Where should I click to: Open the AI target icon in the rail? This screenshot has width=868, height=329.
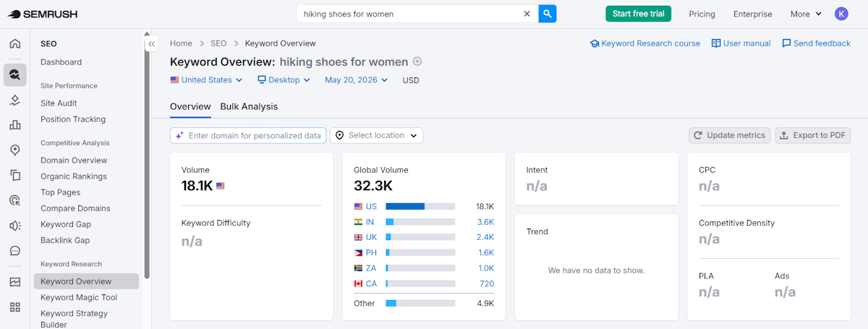point(14,200)
